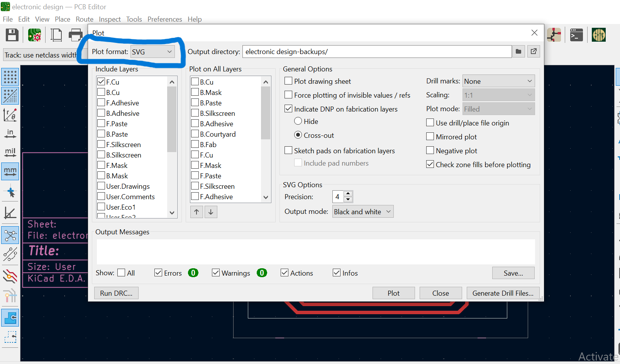The image size is (620, 364).
Task: Toggle net highlighting icon in left toolbar
Action: click(10, 296)
